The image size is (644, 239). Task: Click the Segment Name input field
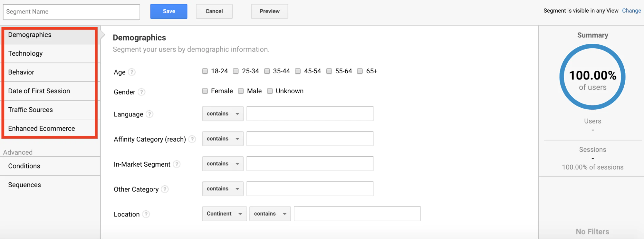pos(72,12)
